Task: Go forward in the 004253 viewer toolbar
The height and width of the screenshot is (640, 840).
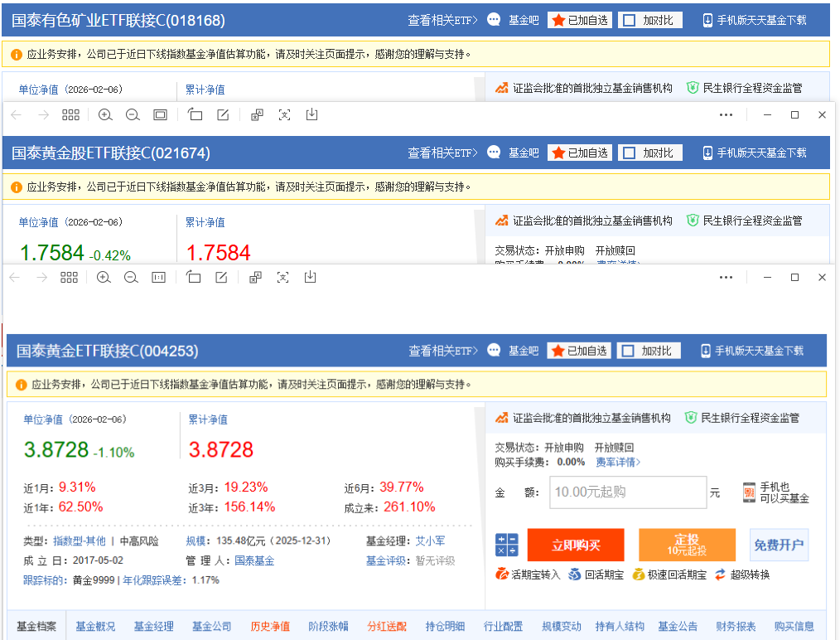Action: click(41, 277)
